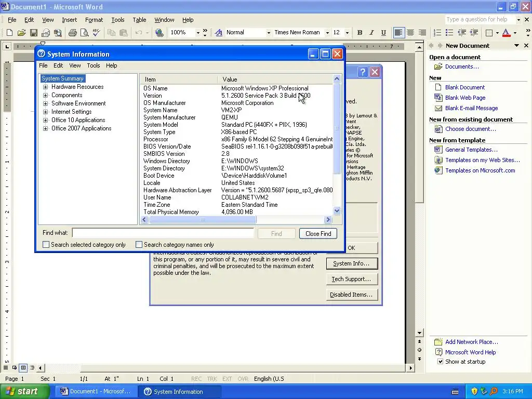Click the Close Find button
The image size is (532, 399).
[x=318, y=233]
